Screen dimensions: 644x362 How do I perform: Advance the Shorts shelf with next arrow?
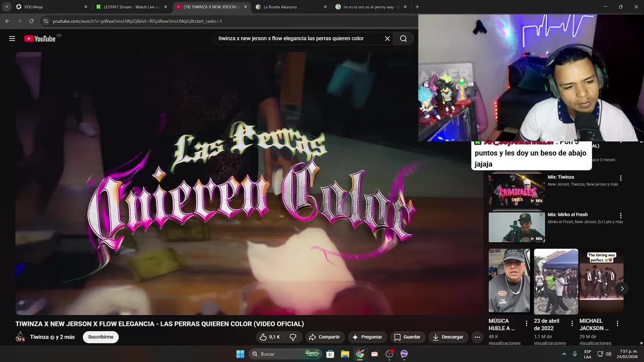[x=622, y=289]
